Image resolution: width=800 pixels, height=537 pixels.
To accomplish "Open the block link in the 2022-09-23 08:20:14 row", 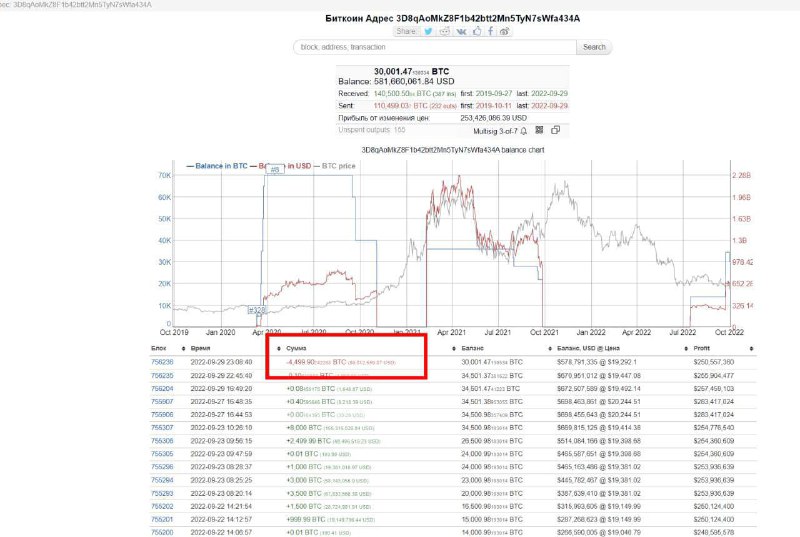I will (162, 494).
